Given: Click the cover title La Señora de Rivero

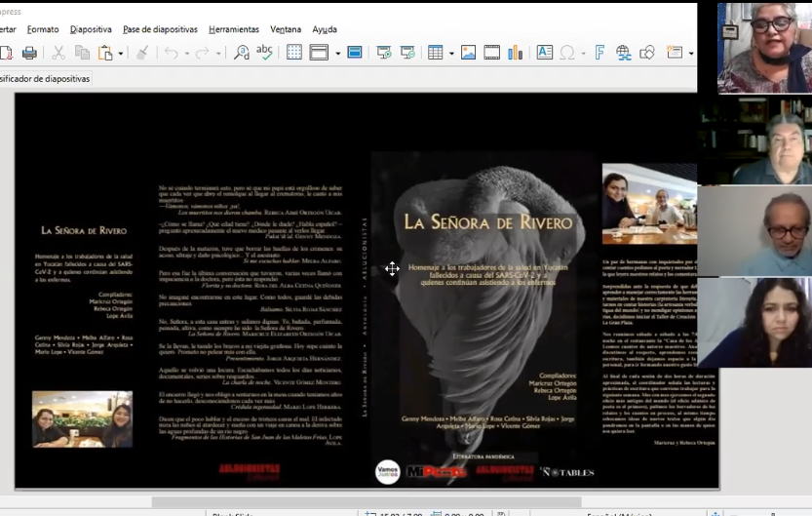Looking at the screenshot, I should 487,222.
